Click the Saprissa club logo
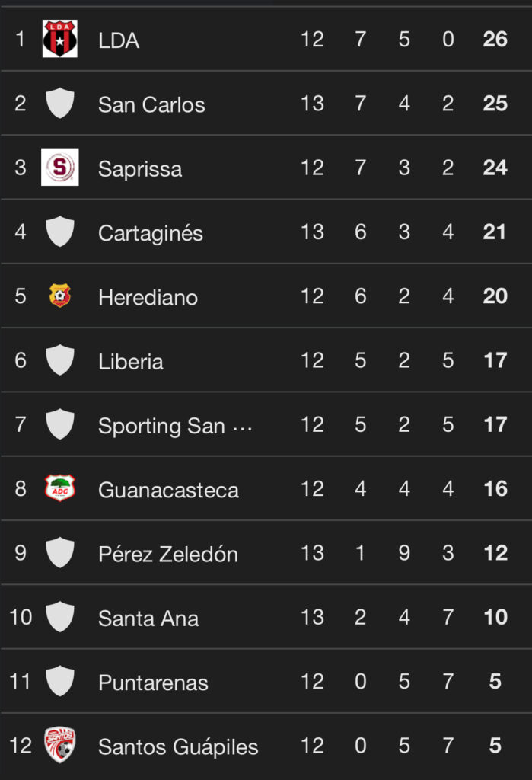This screenshot has height=780, width=532. pos(59,168)
